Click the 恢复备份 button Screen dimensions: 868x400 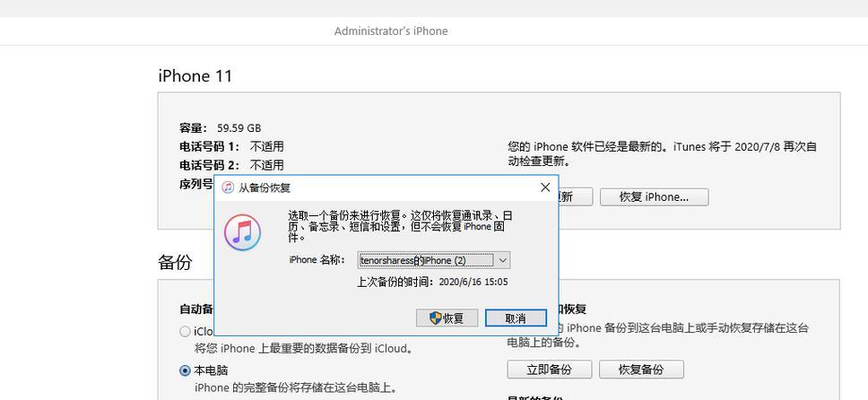point(641,370)
